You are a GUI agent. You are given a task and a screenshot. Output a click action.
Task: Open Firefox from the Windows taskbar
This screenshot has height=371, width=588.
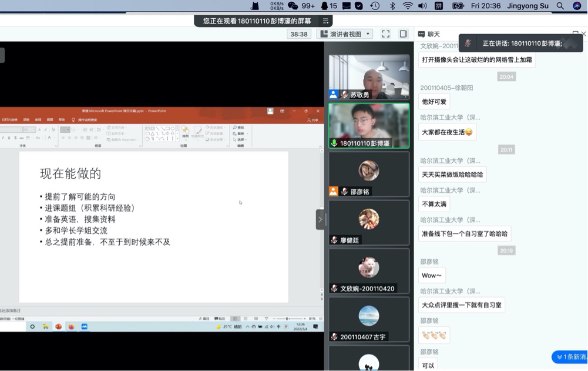coord(70,327)
